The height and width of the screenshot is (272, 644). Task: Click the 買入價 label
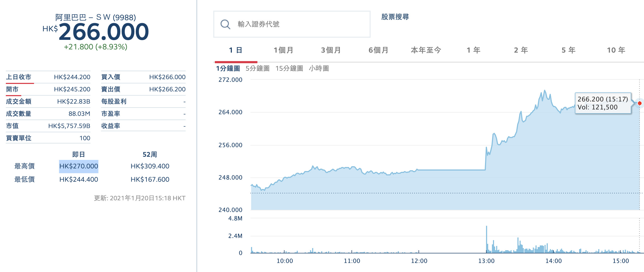click(x=111, y=77)
